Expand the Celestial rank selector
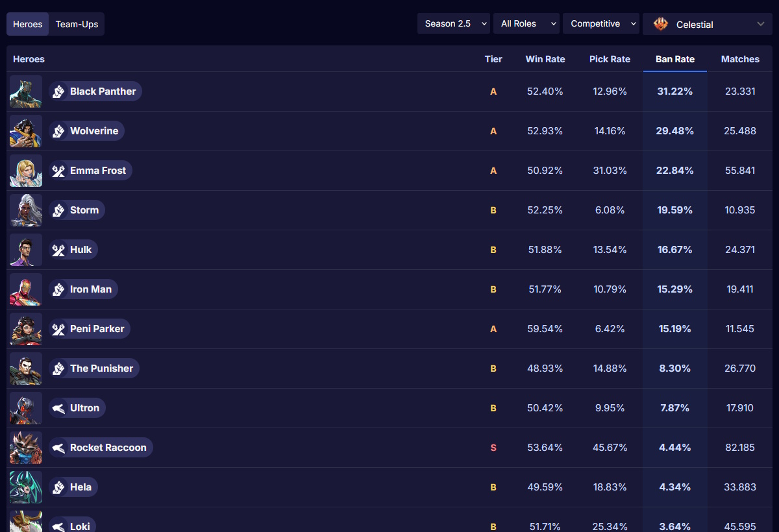This screenshot has height=532, width=779. (708, 24)
